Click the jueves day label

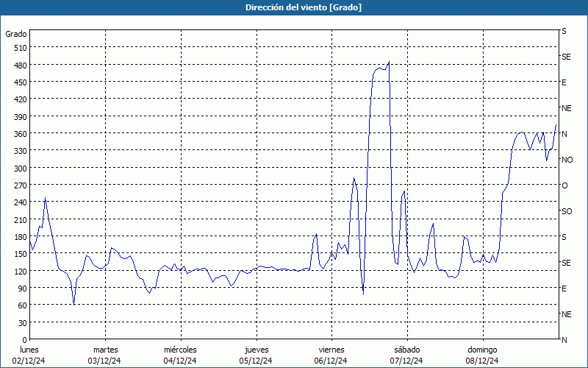(257, 350)
